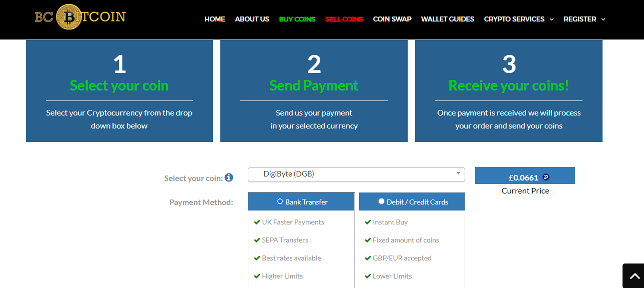
Task: Navigate to Coin Swap
Action: click(392, 19)
